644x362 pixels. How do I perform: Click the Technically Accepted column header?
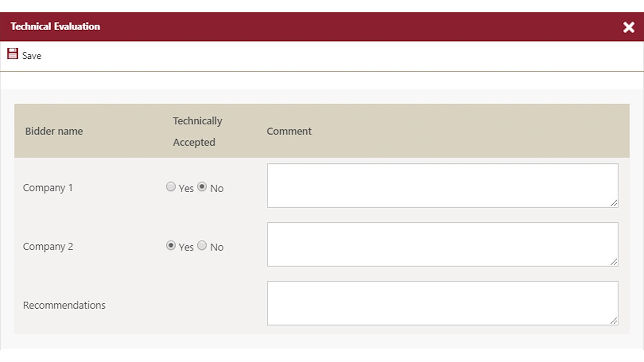pyautogui.click(x=197, y=131)
